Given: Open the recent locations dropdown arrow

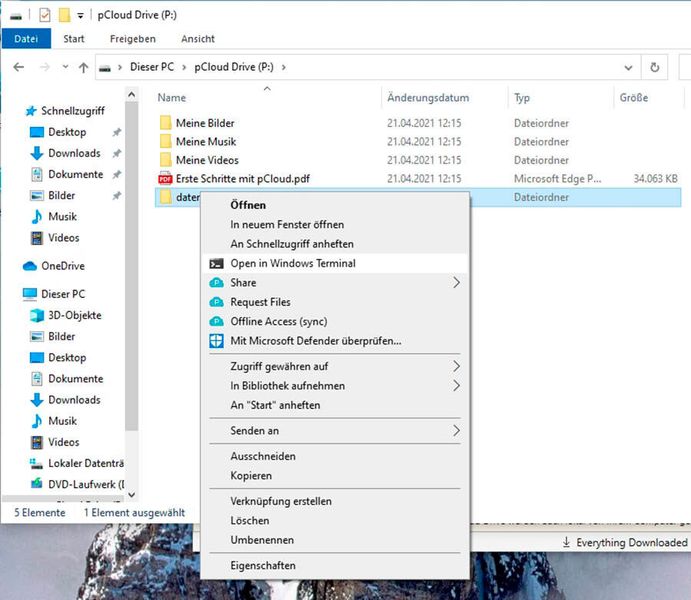Looking at the screenshot, I should (x=65, y=67).
